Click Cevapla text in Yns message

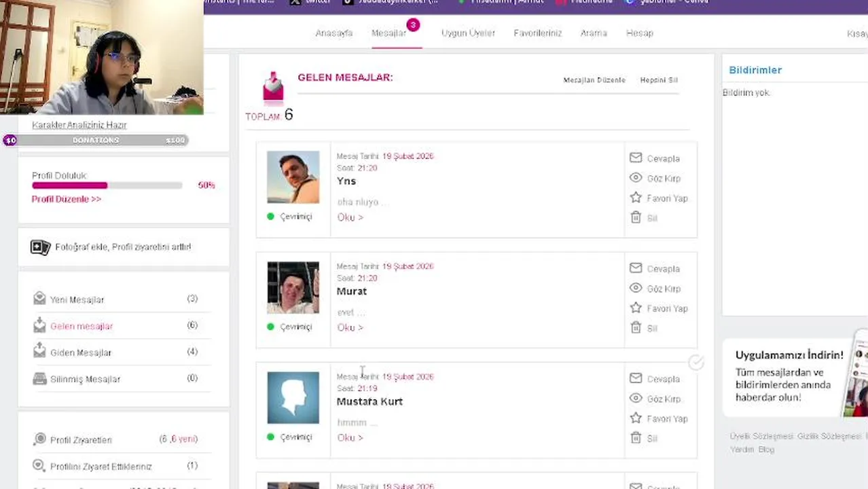tap(663, 158)
